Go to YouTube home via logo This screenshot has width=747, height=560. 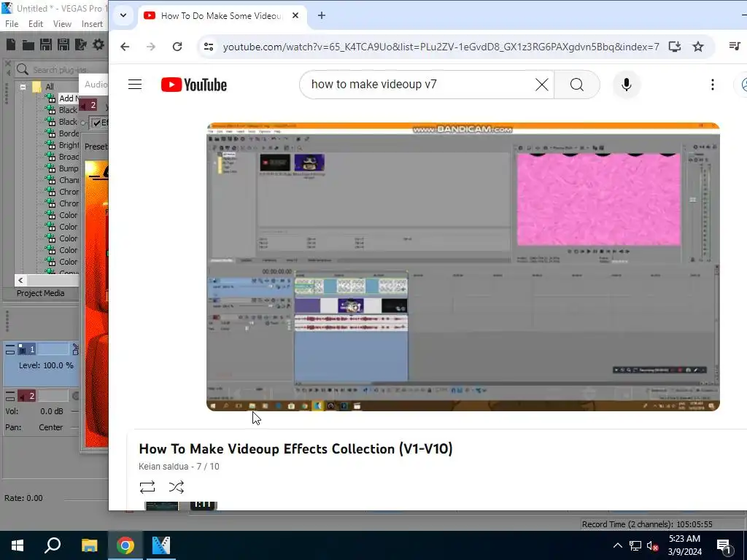(194, 85)
